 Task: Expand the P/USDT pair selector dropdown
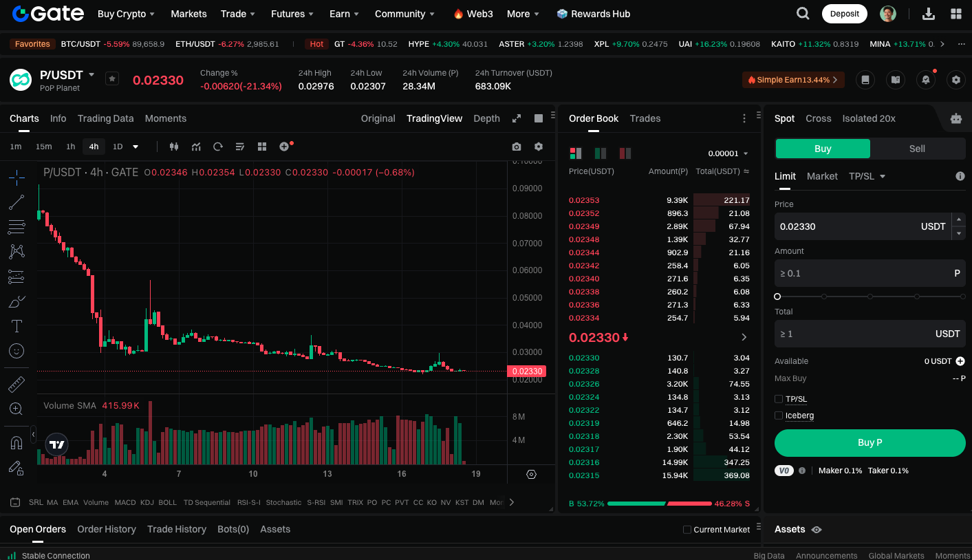tap(91, 74)
